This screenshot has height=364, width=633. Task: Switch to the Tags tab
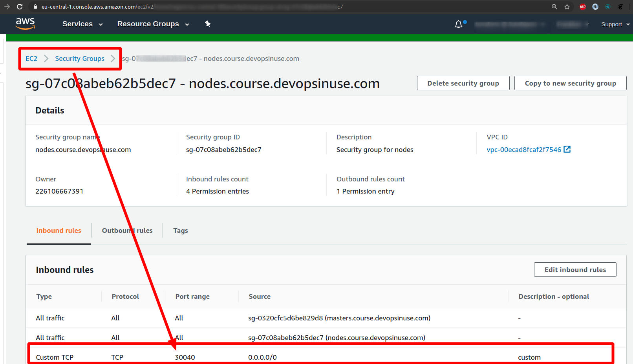tap(181, 230)
